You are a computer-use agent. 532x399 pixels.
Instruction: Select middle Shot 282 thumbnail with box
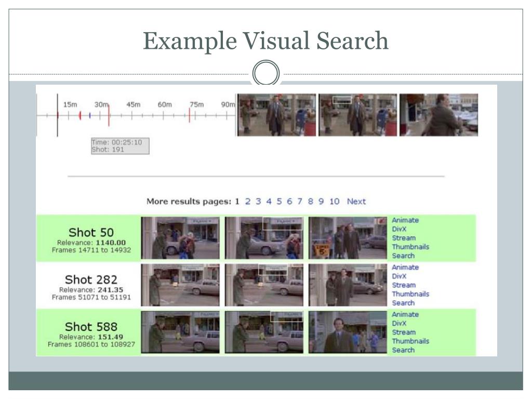[264, 285]
